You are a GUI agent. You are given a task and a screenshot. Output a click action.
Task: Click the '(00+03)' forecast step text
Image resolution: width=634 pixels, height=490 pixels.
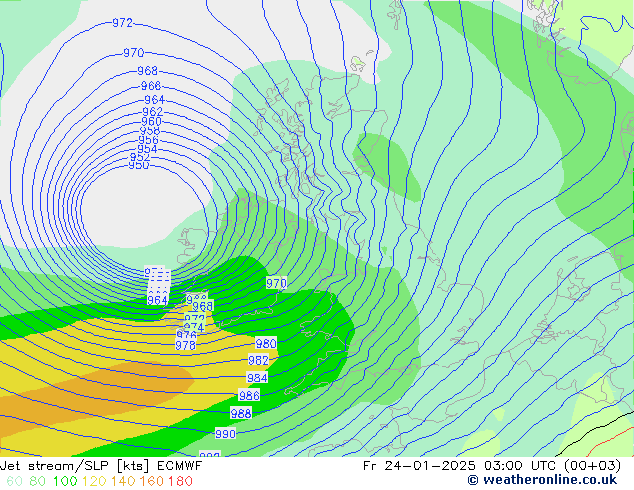(592, 466)
